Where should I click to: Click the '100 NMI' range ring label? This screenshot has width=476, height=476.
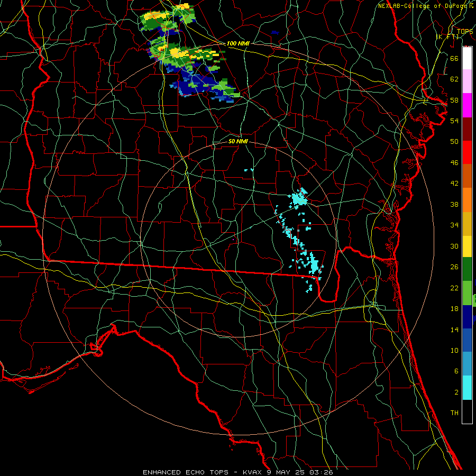tap(238, 43)
